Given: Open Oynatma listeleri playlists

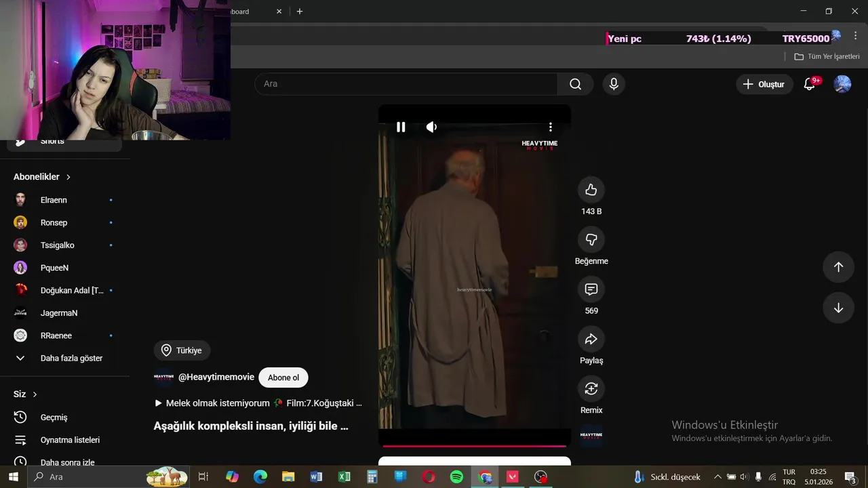Looking at the screenshot, I should 64,440.
